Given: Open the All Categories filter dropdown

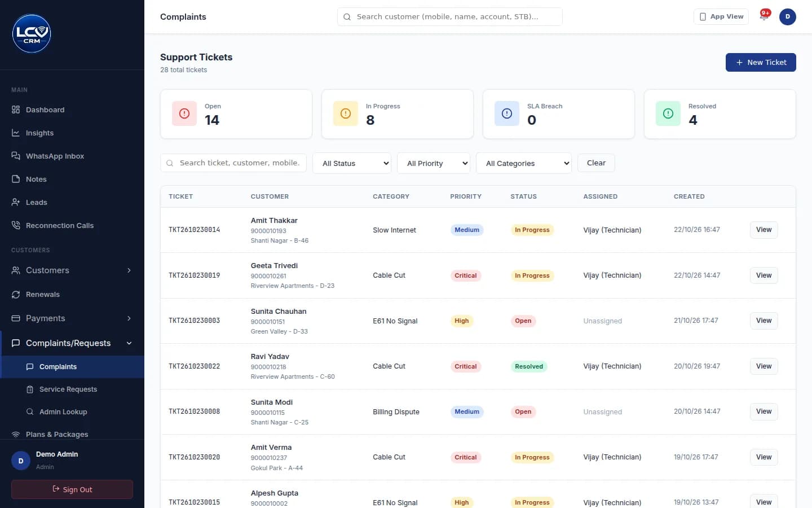Looking at the screenshot, I should coord(524,163).
